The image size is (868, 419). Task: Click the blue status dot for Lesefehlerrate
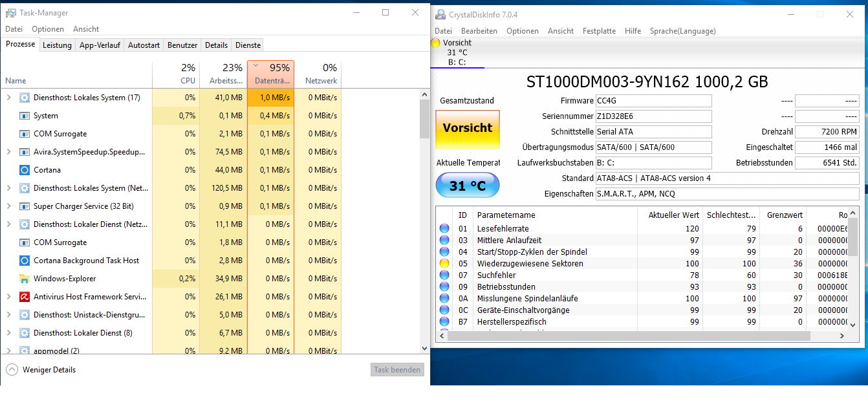coord(444,228)
